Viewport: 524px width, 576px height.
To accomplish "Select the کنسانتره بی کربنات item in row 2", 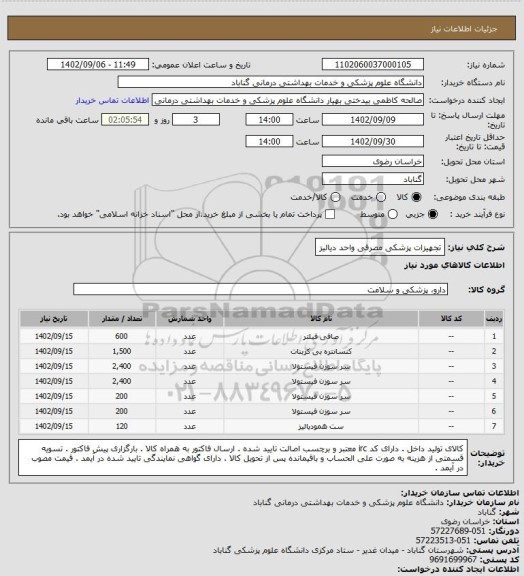I will 321,352.
